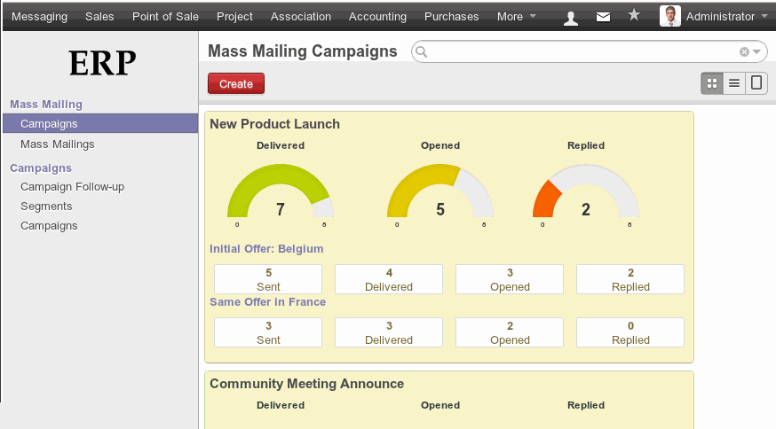Image resolution: width=776 pixels, height=429 pixels.
Task: Click the yellow Opened gauge showing 5
Action: coord(440,193)
